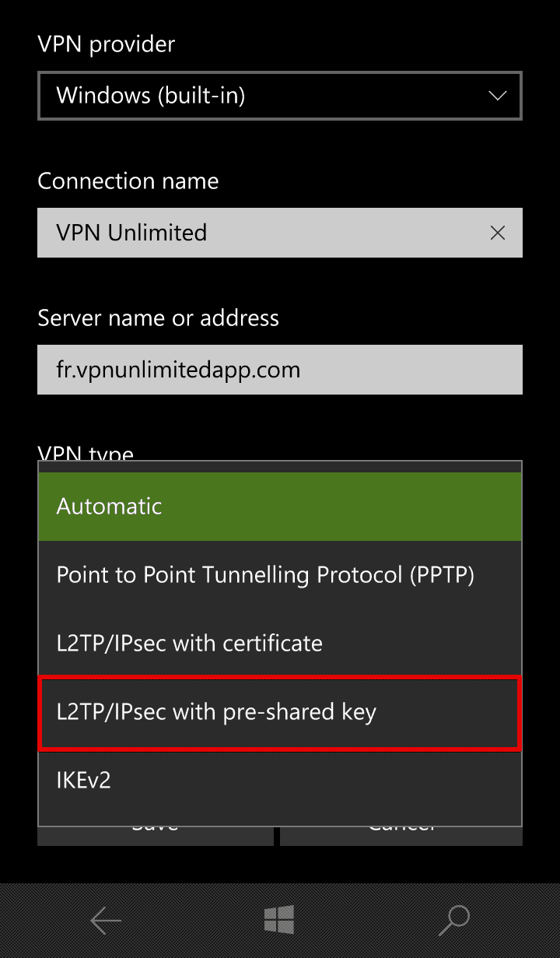Focus the Server name or address field
Screen dimensions: 560x958
[x=280, y=370]
